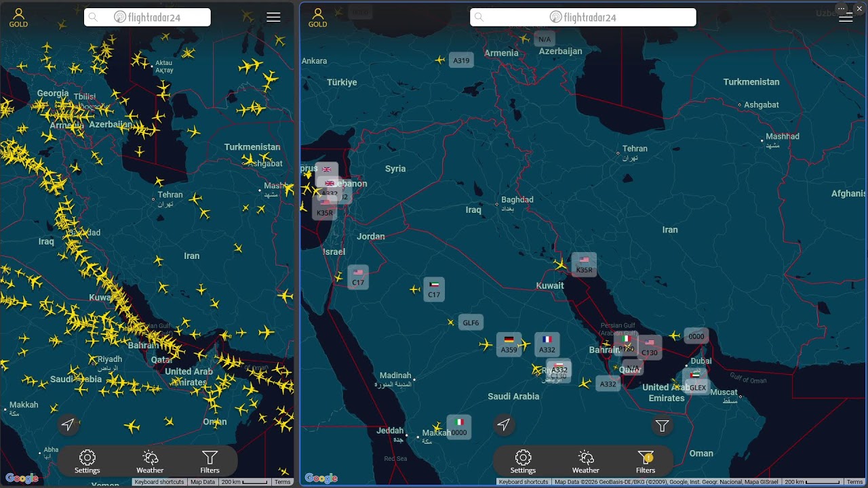Click Keyboard shortcuts link in right window
Viewport: 868px width, 488px height.
[522, 482]
